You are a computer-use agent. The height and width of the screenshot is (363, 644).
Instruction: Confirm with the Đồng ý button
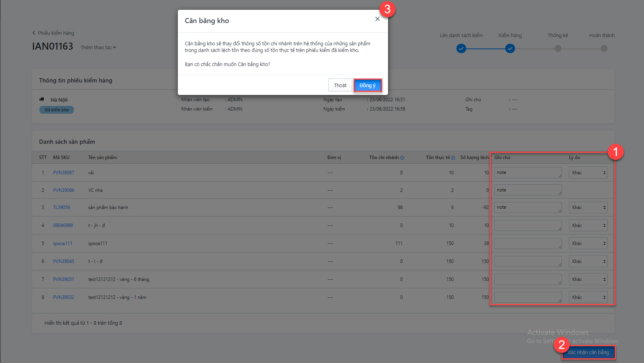tap(367, 85)
